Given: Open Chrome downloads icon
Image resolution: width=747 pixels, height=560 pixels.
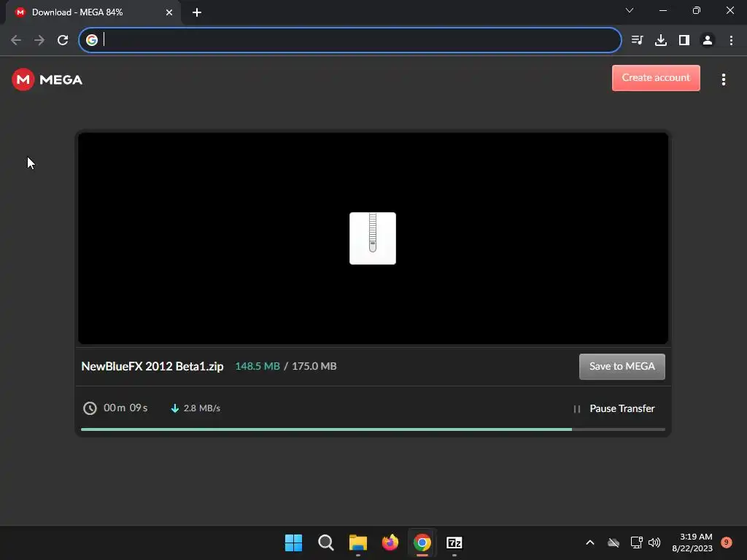Looking at the screenshot, I should (x=660, y=40).
